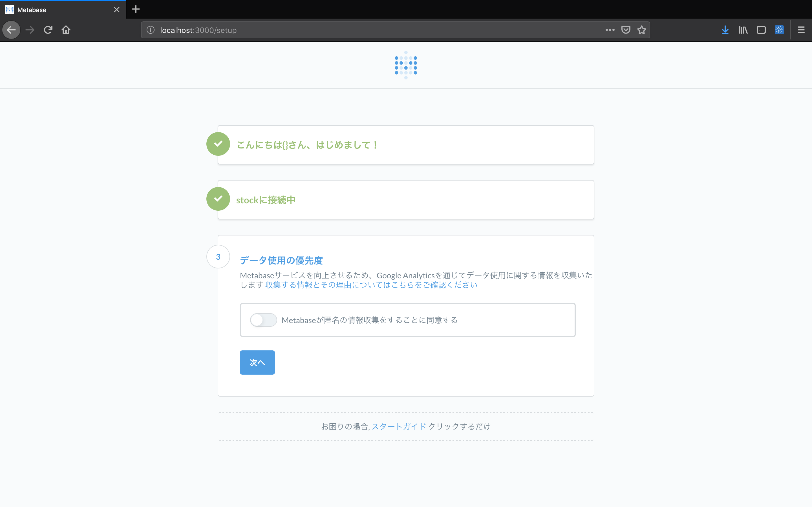Open the collected information details link
The width and height of the screenshot is (812, 507).
[x=371, y=285]
